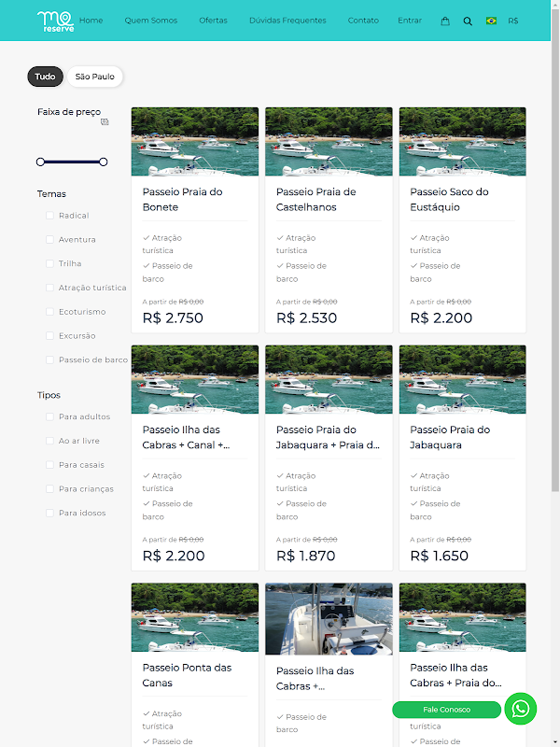Click the Temas section heading
This screenshot has width=560, height=747.
pos(51,194)
